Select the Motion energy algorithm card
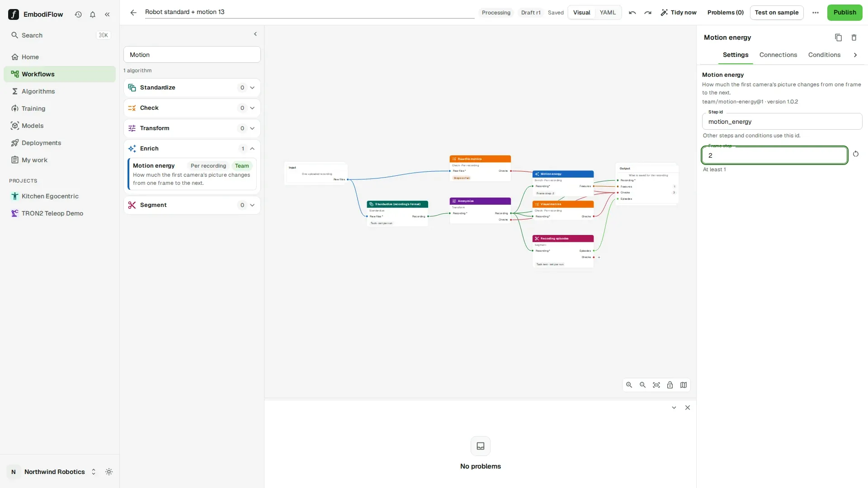 click(x=192, y=174)
